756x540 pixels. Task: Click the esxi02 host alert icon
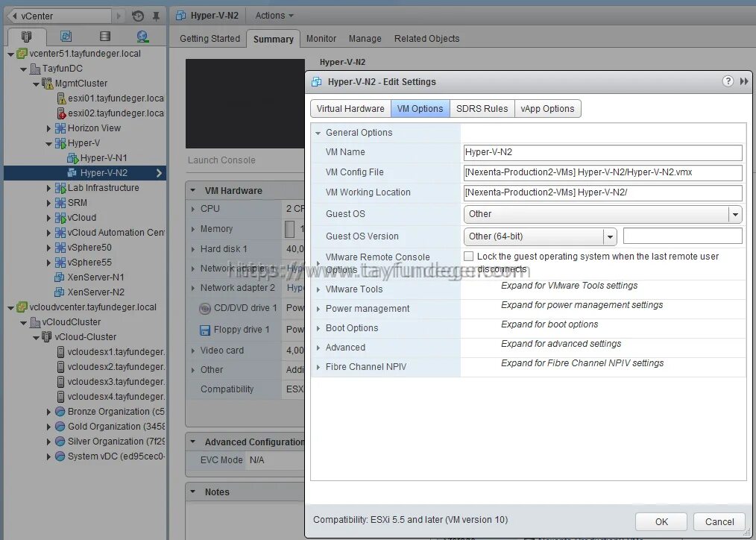click(x=62, y=113)
